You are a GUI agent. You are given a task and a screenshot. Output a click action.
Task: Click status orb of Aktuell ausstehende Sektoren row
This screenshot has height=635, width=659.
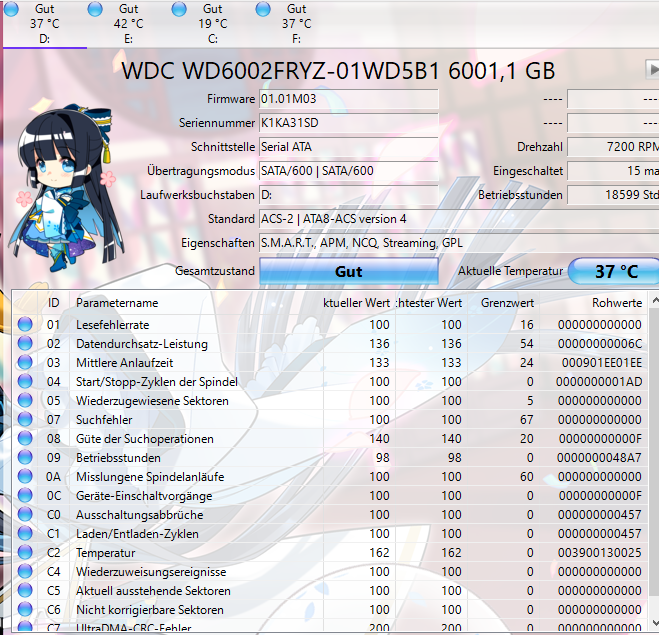coord(25,590)
